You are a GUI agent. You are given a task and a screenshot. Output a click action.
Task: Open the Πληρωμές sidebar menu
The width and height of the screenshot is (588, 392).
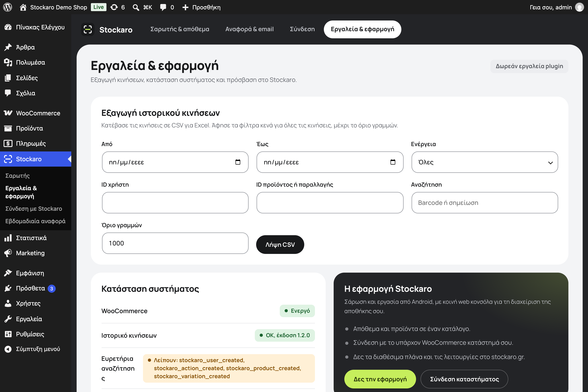click(35, 143)
